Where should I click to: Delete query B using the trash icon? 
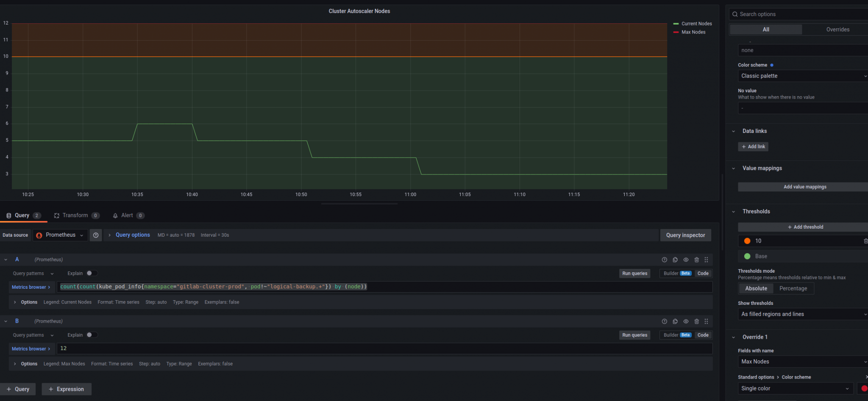pos(696,321)
